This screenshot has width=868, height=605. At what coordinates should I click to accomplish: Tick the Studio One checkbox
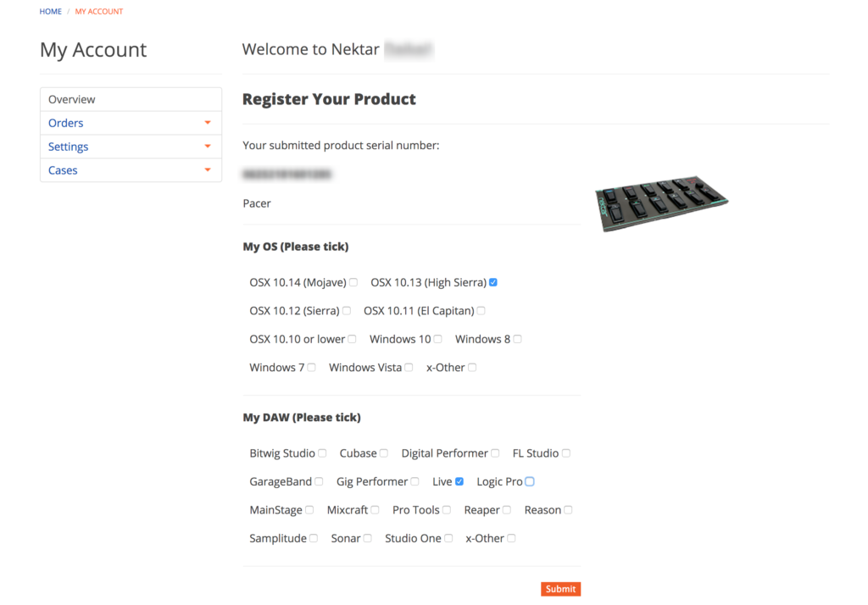448,538
